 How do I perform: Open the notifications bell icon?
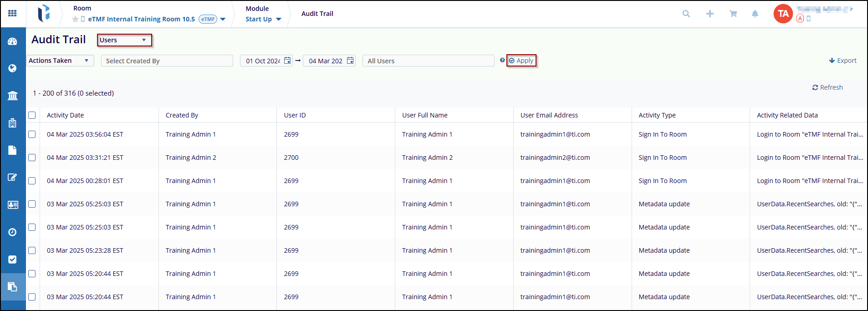(x=755, y=14)
